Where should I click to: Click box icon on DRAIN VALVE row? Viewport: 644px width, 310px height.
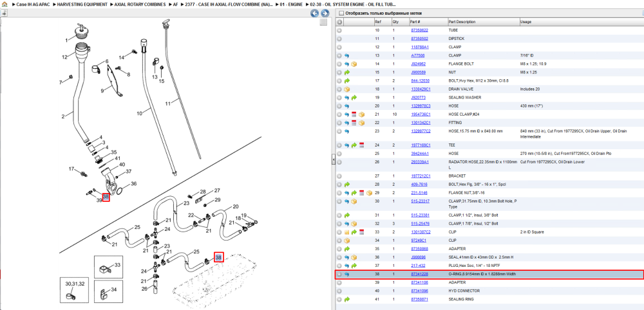346,89
